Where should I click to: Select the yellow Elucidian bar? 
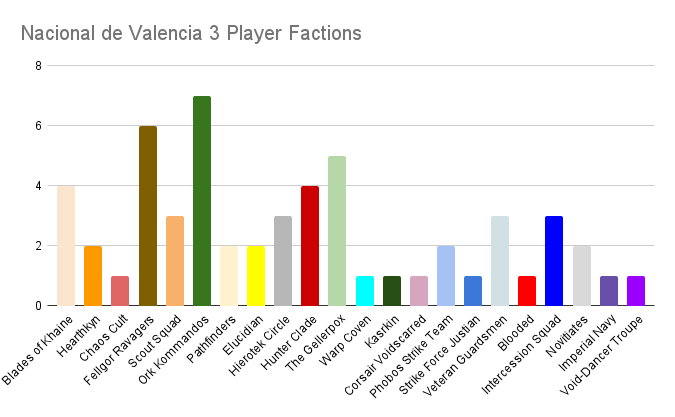pyautogui.click(x=256, y=275)
